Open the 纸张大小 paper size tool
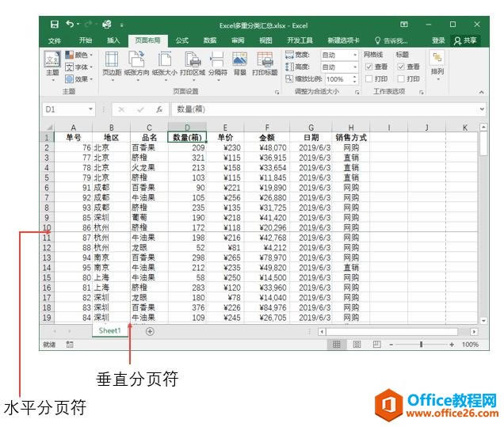This screenshot has width=504, height=427. (x=164, y=66)
